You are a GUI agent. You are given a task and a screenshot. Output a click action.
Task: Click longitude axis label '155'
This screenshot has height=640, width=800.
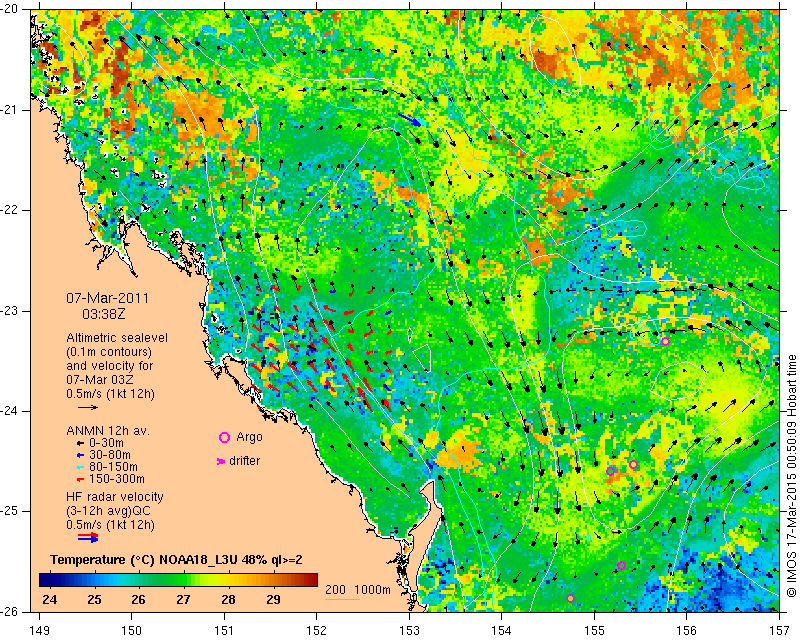tap(594, 631)
